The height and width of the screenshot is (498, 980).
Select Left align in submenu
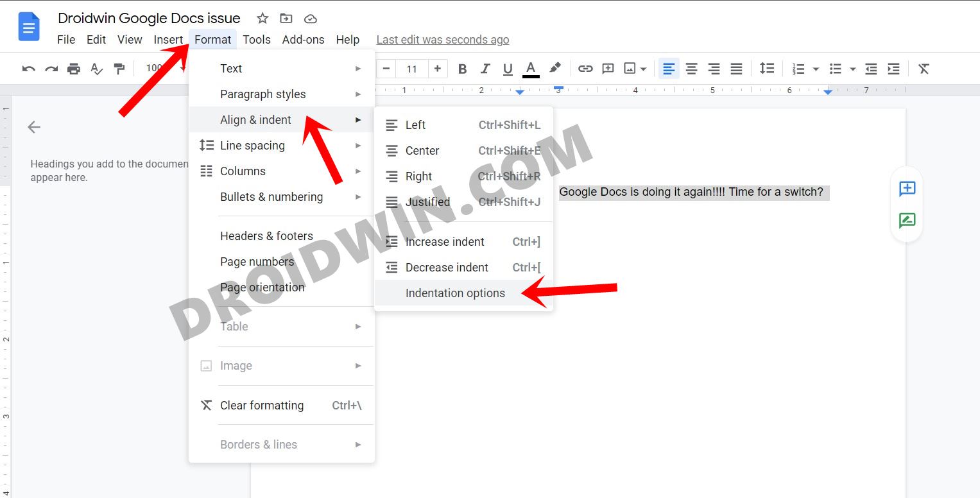coord(463,125)
